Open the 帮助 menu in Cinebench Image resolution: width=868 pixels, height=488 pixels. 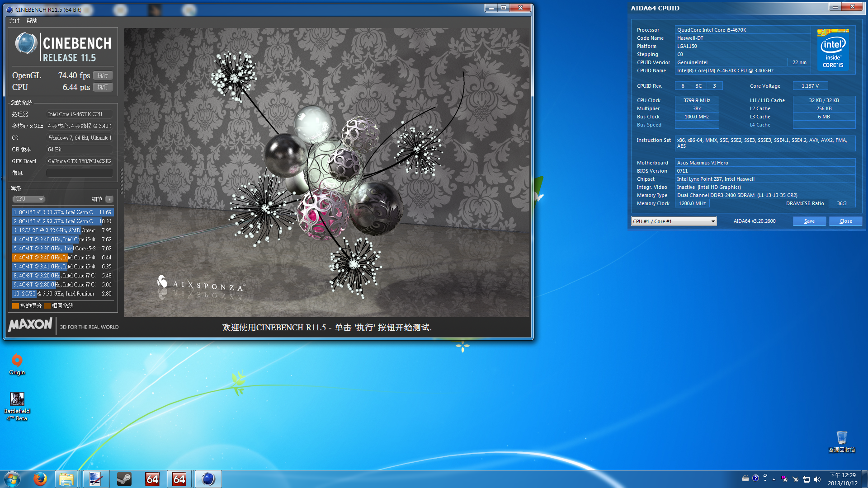click(32, 21)
